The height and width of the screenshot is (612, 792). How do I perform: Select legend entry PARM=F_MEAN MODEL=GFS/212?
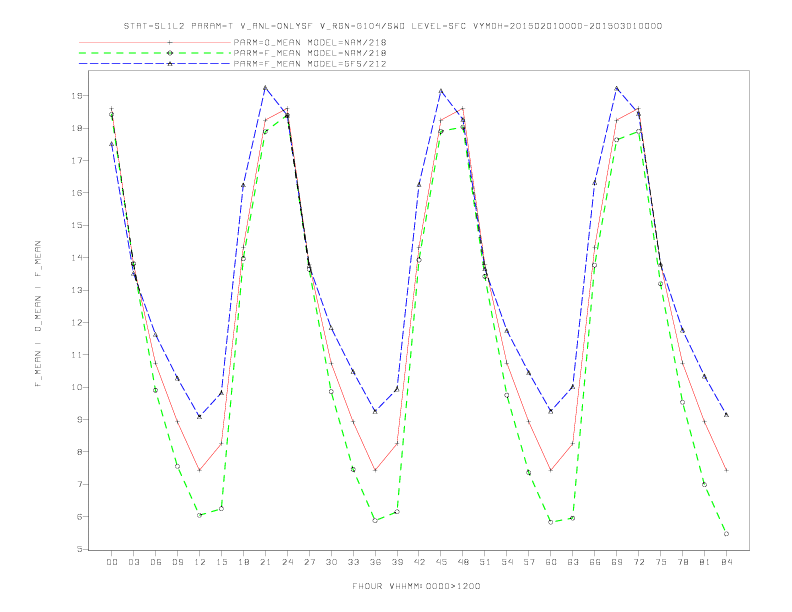(310, 64)
